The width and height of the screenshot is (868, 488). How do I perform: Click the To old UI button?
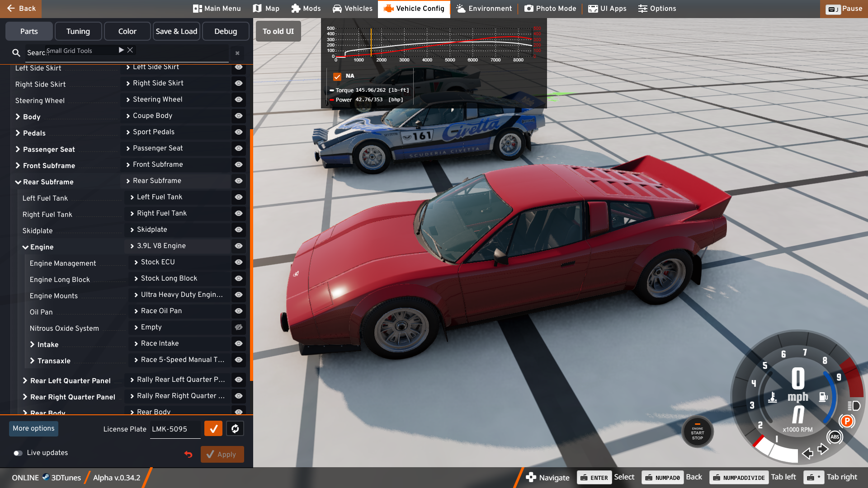coord(278,31)
